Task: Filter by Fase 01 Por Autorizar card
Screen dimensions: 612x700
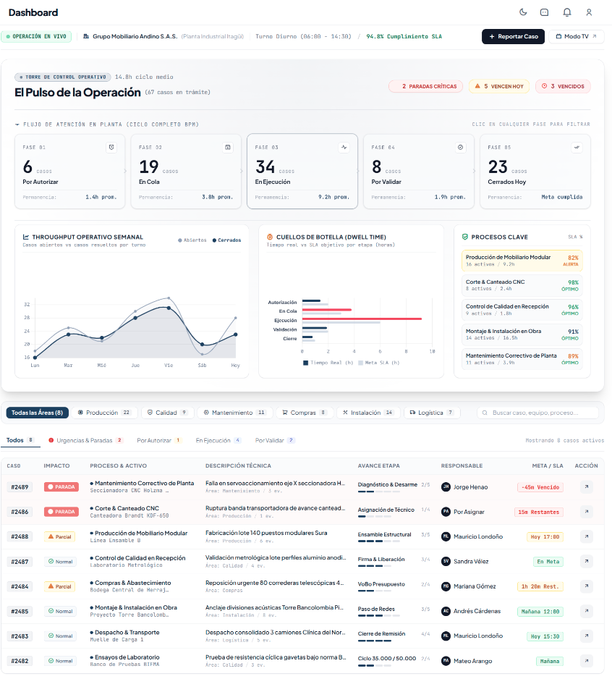Action: (69, 172)
